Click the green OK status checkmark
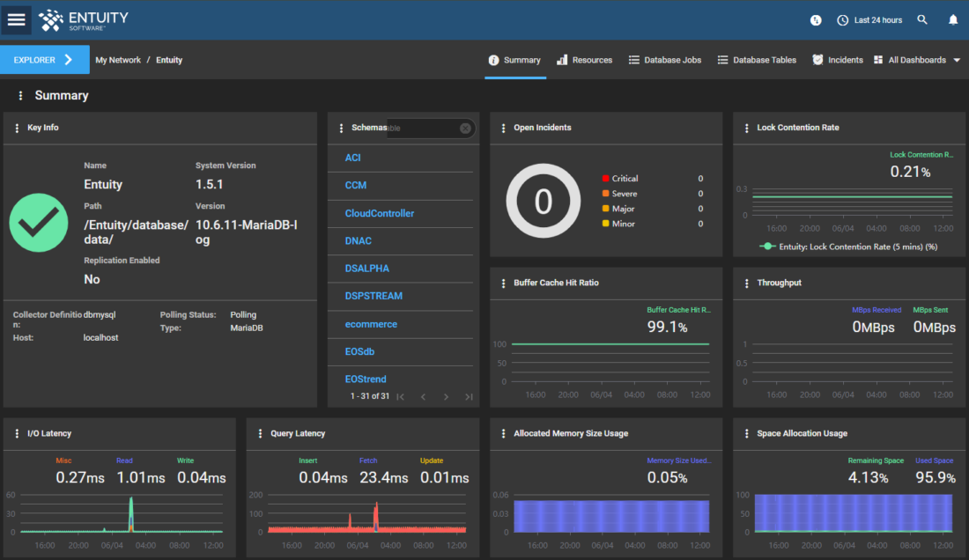 (x=39, y=222)
